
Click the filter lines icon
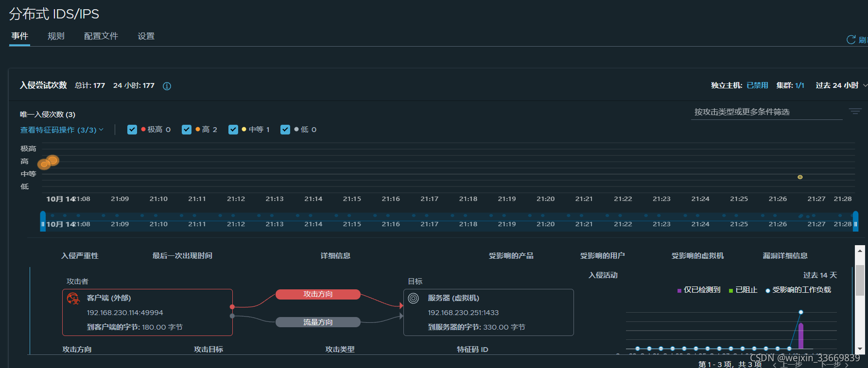click(x=855, y=112)
